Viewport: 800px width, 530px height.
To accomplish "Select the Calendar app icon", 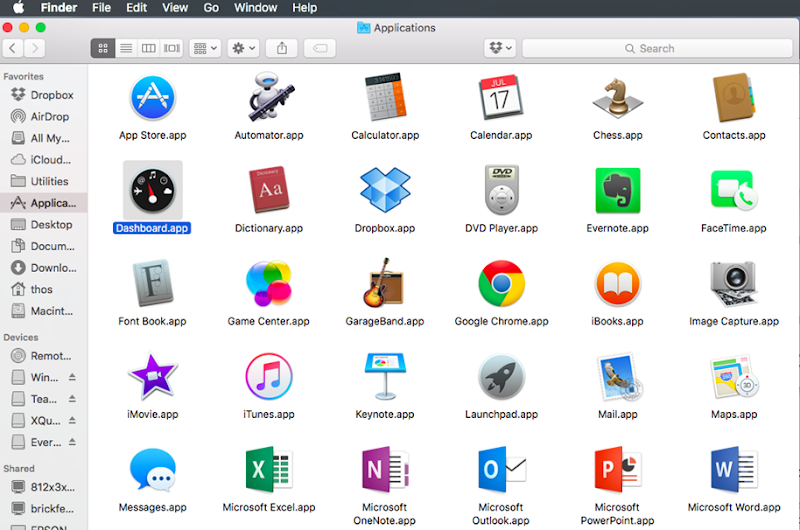I will click(501, 97).
